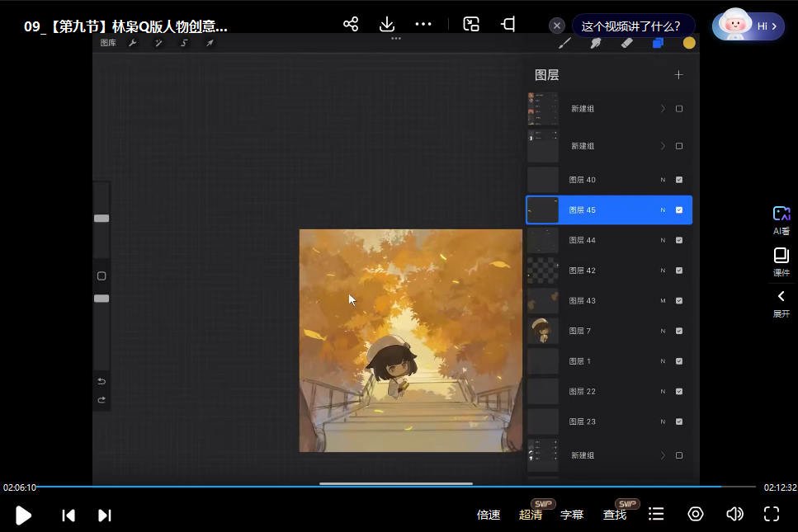The width and height of the screenshot is (798, 532).
Task: Click the share icon in top bar
Action: pos(351,24)
